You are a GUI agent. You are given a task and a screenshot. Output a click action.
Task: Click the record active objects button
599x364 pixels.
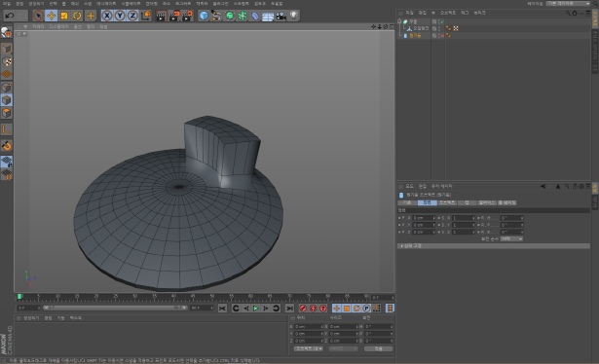click(x=303, y=309)
